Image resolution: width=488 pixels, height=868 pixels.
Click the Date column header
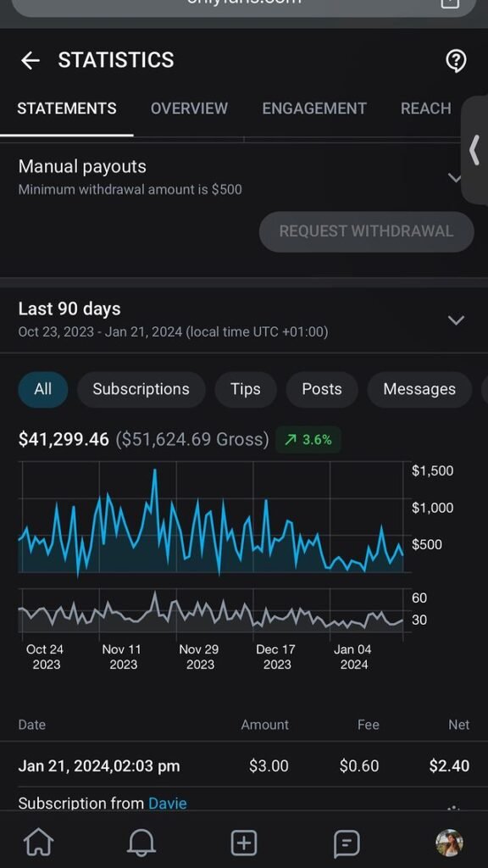32,725
